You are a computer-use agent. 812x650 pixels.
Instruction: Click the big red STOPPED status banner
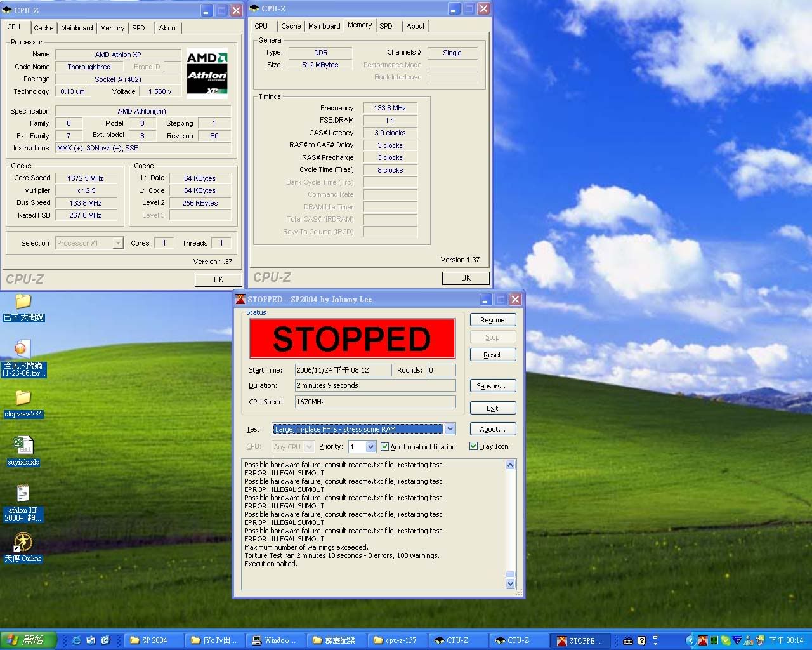(352, 339)
